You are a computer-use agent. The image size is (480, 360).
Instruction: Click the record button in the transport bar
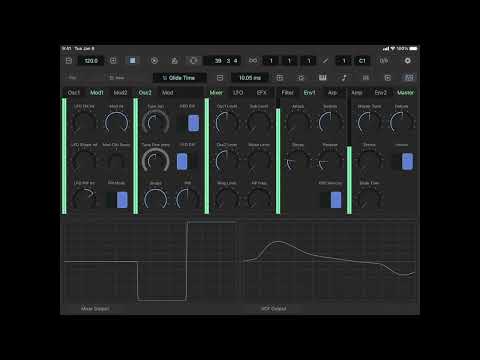tap(154, 61)
